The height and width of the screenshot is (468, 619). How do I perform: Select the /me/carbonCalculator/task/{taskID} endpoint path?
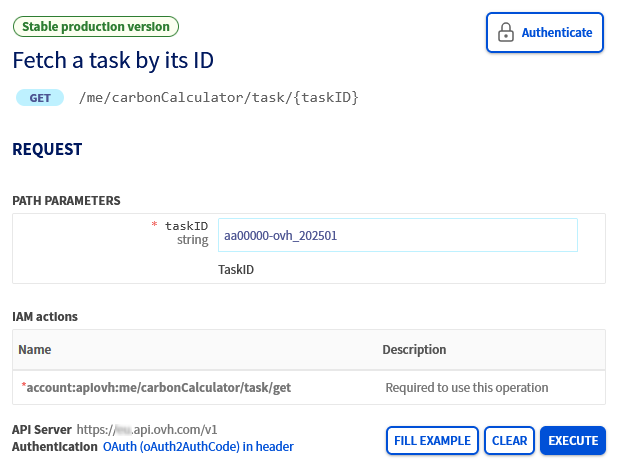tap(218, 98)
